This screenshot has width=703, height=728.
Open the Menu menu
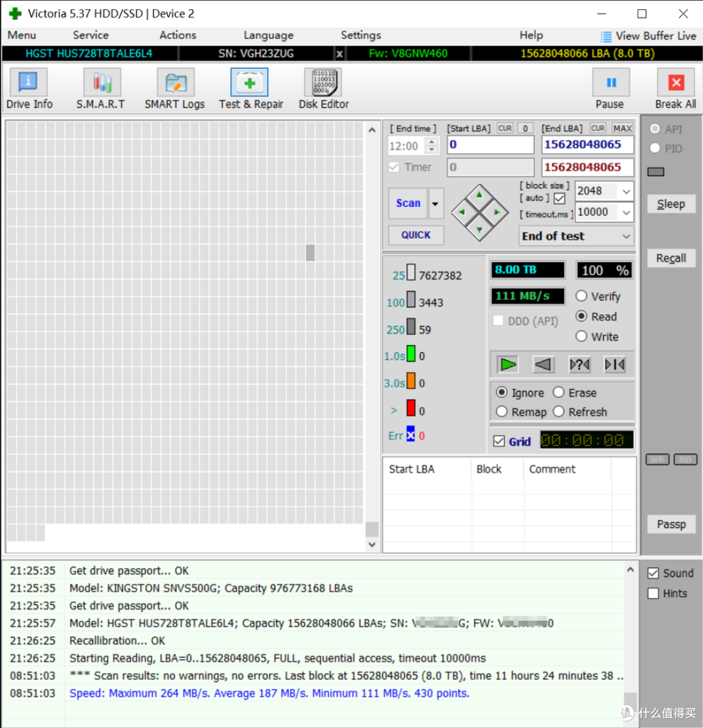(22, 35)
